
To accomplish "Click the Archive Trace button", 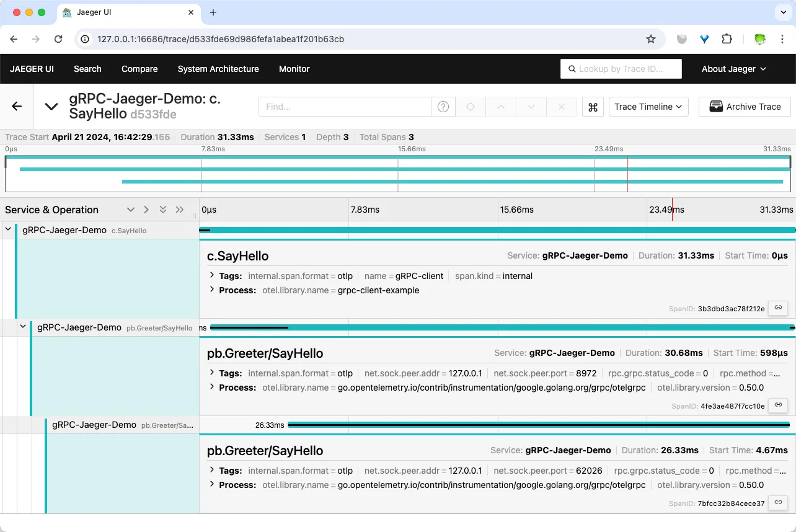I will (745, 106).
